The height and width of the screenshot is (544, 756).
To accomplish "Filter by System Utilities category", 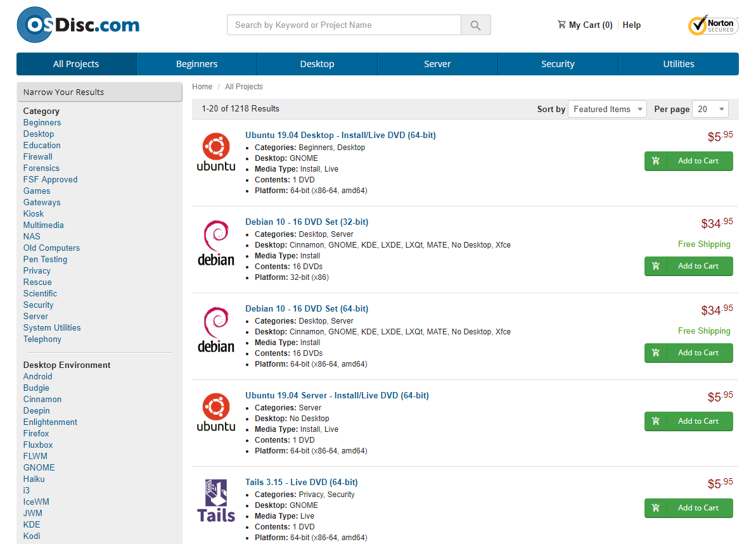I will (52, 327).
